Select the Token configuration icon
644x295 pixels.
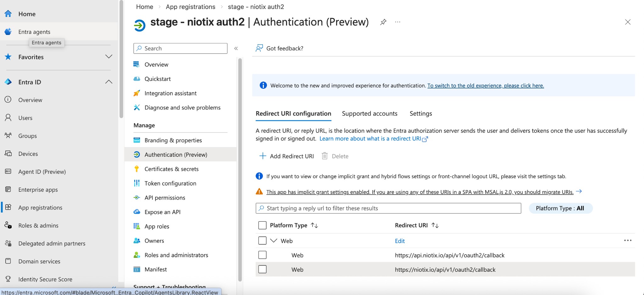[137, 183]
